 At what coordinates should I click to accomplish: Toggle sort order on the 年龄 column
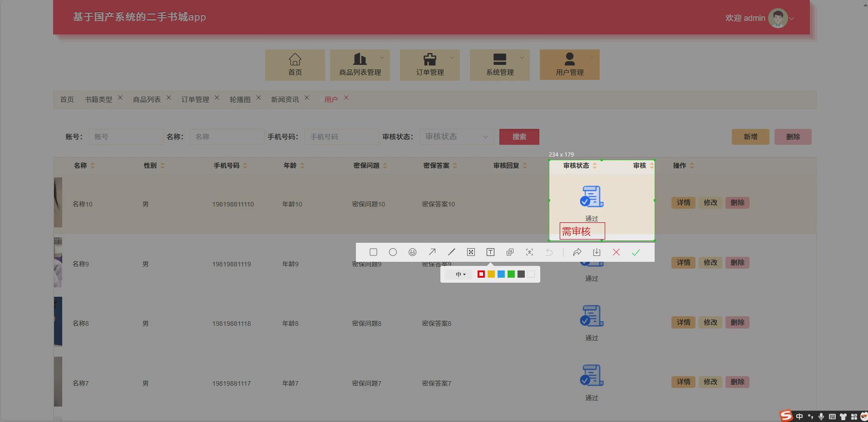pyautogui.click(x=303, y=166)
